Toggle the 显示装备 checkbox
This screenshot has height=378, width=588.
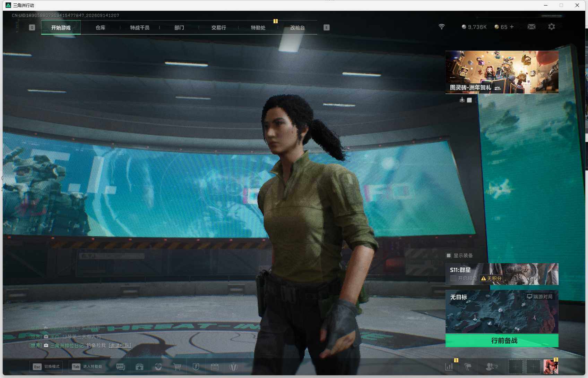tap(449, 255)
